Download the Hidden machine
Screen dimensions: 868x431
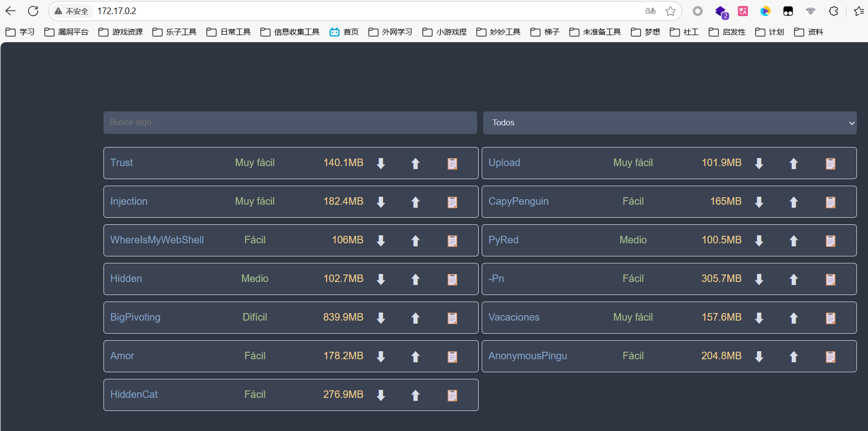[x=381, y=279]
